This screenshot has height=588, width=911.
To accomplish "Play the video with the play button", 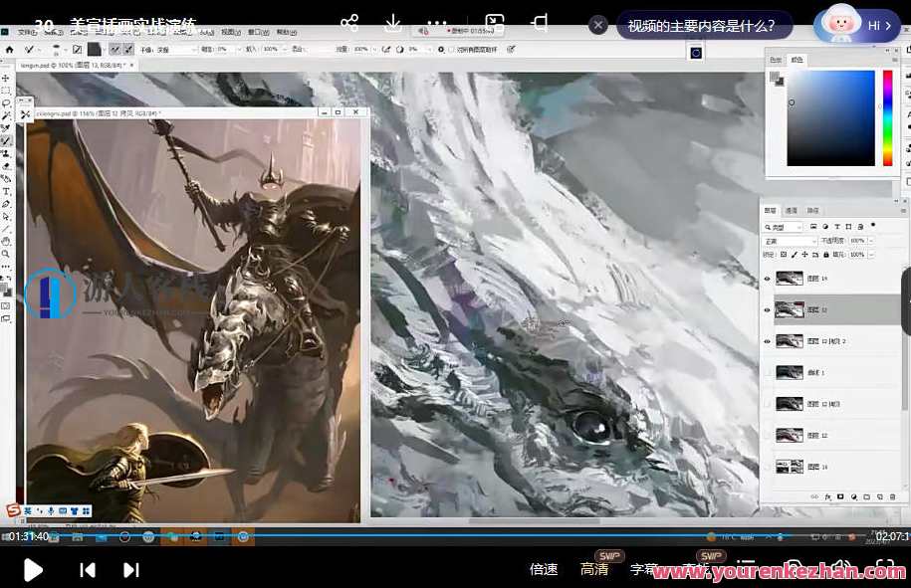I will pos(33,570).
